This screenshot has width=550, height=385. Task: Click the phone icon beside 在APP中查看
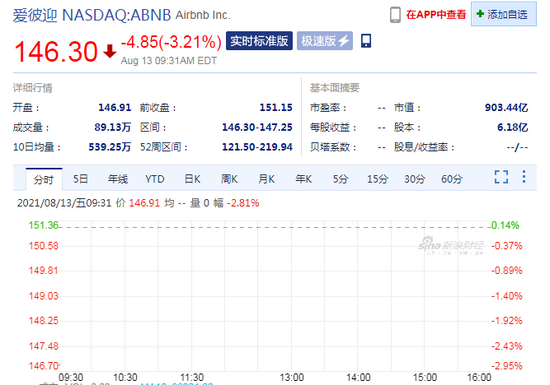click(395, 15)
